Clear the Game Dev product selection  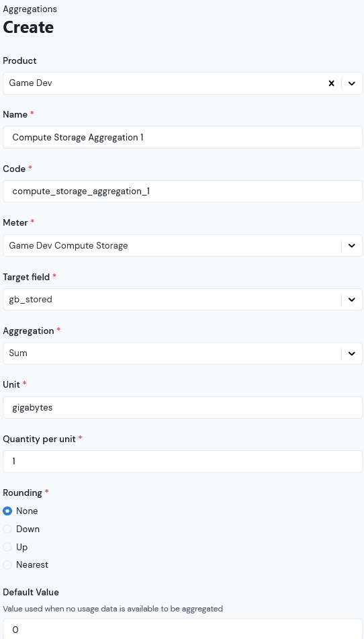pos(331,83)
